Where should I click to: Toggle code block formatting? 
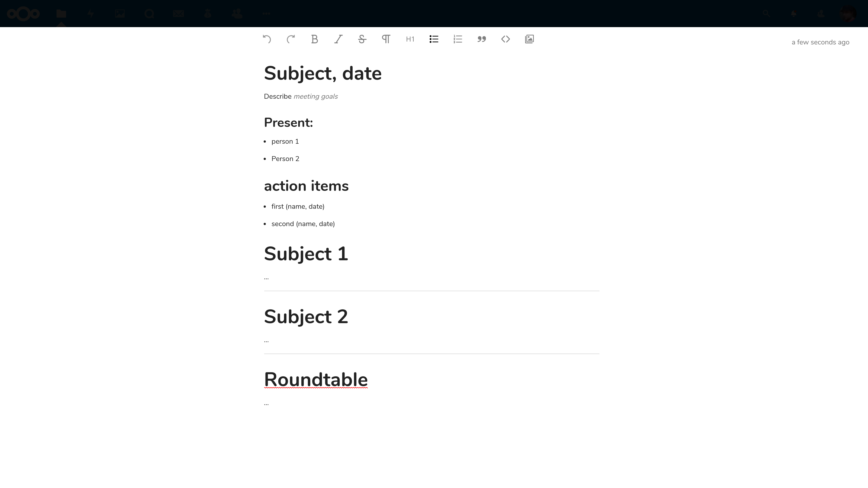click(505, 39)
